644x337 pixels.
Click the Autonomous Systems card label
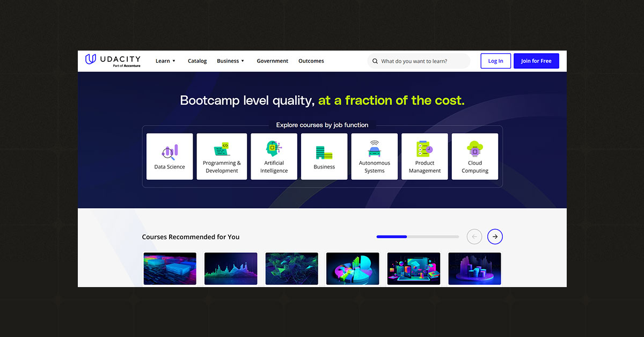coord(375,167)
